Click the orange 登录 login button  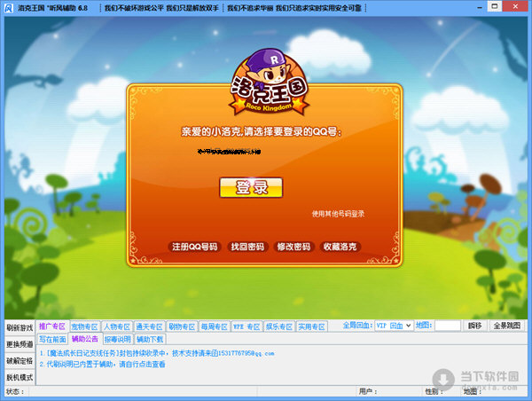pyautogui.click(x=251, y=187)
